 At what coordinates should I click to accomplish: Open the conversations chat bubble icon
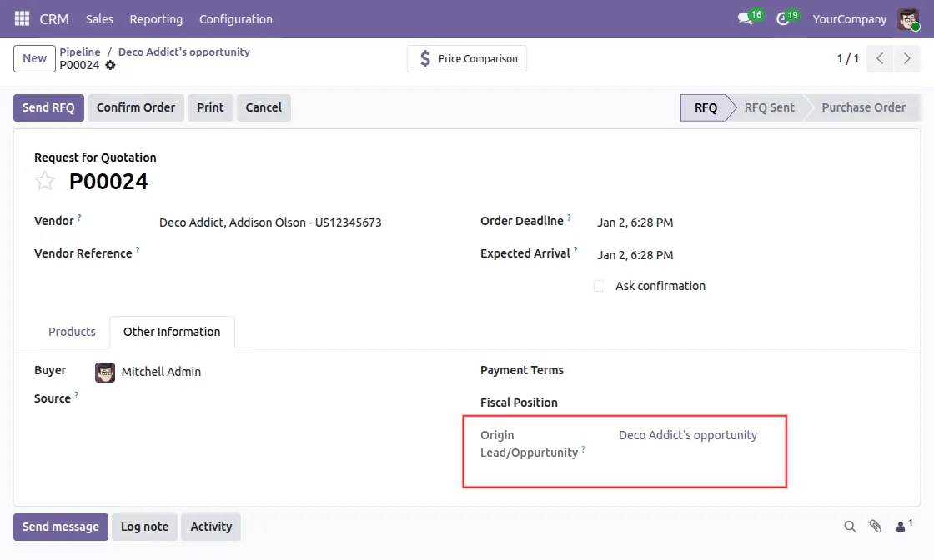click(745, 18)
